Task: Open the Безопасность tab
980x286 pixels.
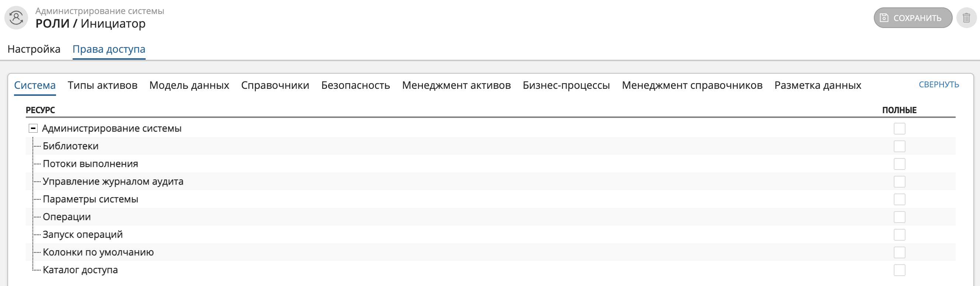Action: pyautogui.click(x=355, y=85)
